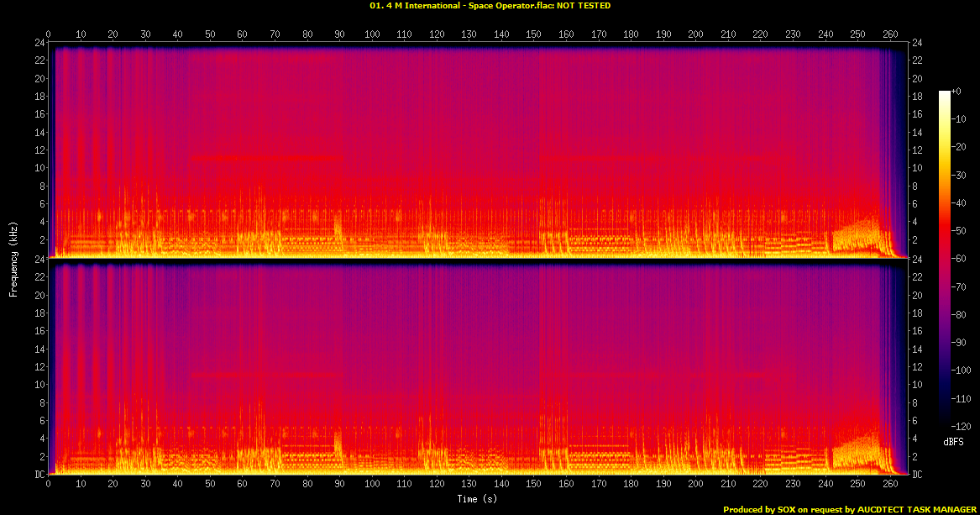
Task: Click top-left 24 kHz label of upper channel
Action: [39, 43]
